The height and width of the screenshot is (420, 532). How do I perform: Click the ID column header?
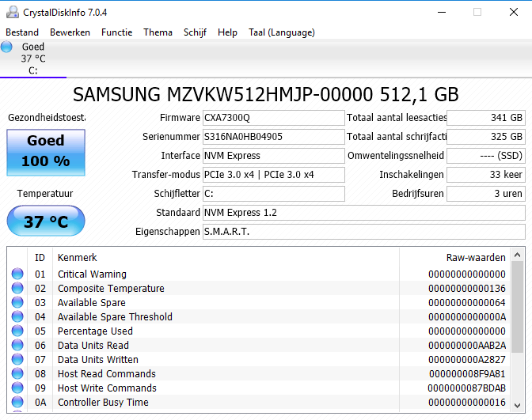click(x=40, y=258)
